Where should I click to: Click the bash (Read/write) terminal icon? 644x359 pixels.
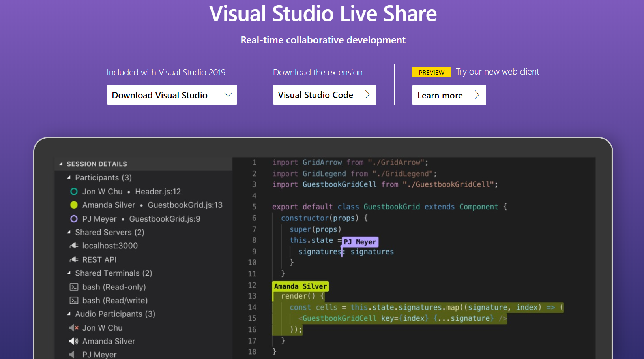74,301
